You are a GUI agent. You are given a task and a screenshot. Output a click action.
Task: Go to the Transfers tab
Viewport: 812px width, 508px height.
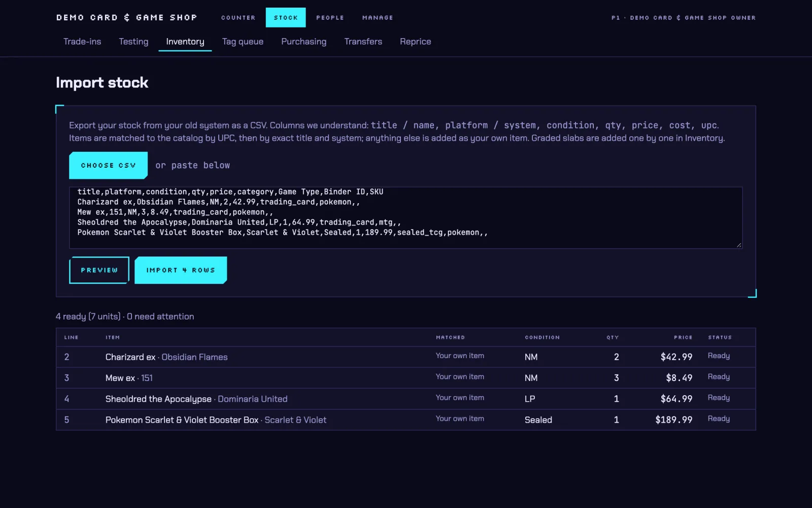click(363, 42)
